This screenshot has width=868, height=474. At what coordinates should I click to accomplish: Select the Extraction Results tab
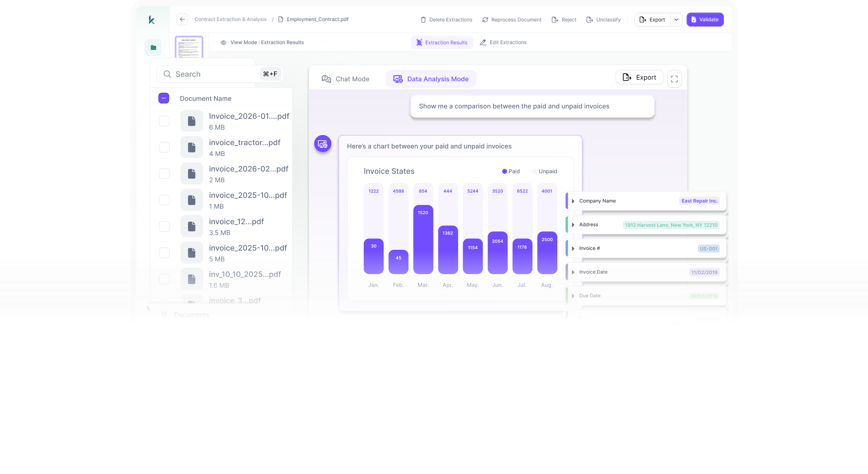442,43
